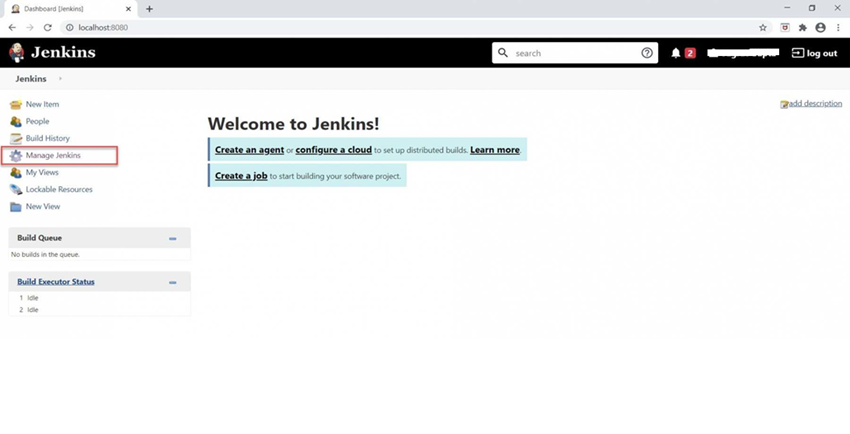Open People page link
The width and height of the screenshot is (850, 434).
(x=37, y=121)
